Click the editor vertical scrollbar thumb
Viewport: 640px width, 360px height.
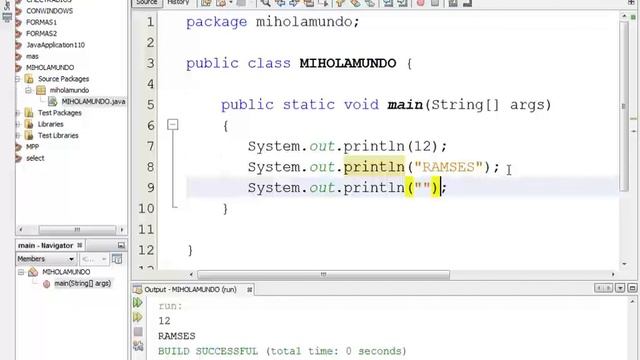tap(623, 106)
